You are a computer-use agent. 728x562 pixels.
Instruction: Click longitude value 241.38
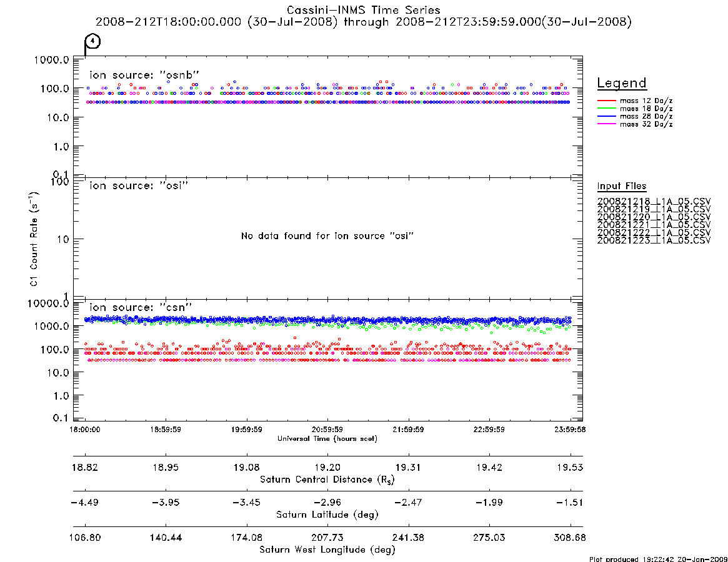pyautogui.click(x=408, y=538)
